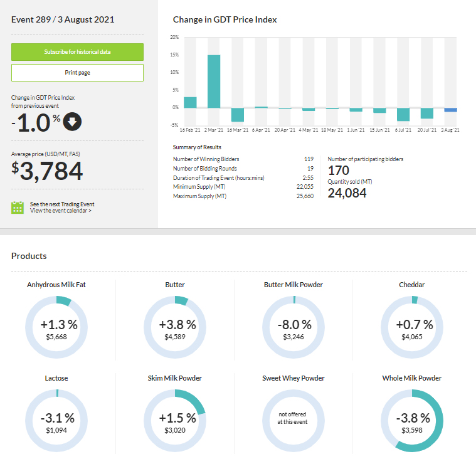Click the Whole Milk Powder heading
476x464 pixels.
click(x=412, y=378)
